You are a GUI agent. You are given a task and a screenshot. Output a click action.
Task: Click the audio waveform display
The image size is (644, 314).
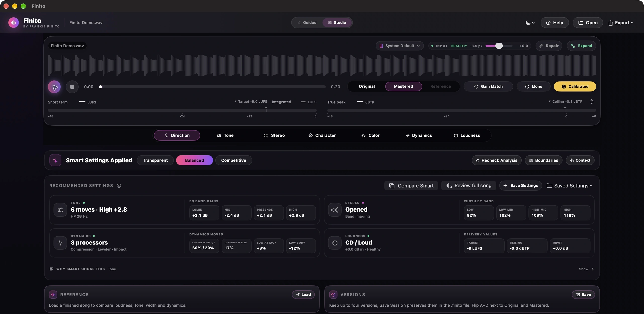(x=322, y=65)
